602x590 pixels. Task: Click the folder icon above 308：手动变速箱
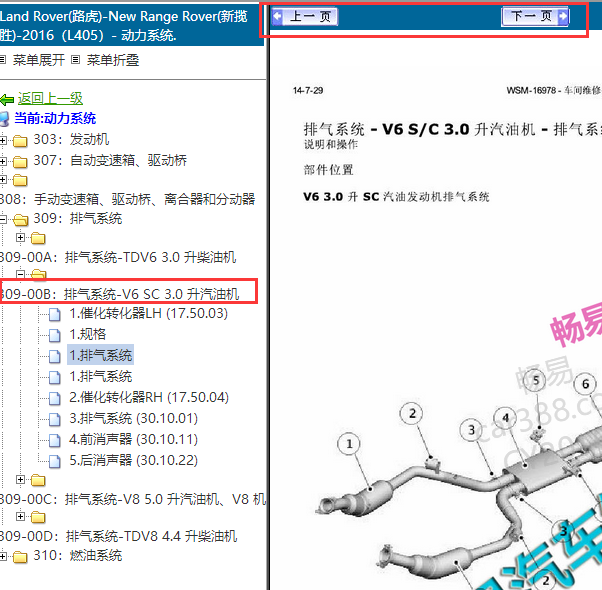(20, 180)
